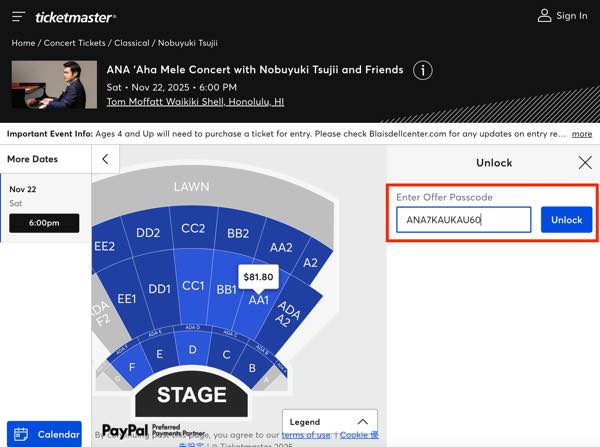Select the LAWN section on map
The width and height of the screenshot is (600, 447).
(x=191, y=187)
